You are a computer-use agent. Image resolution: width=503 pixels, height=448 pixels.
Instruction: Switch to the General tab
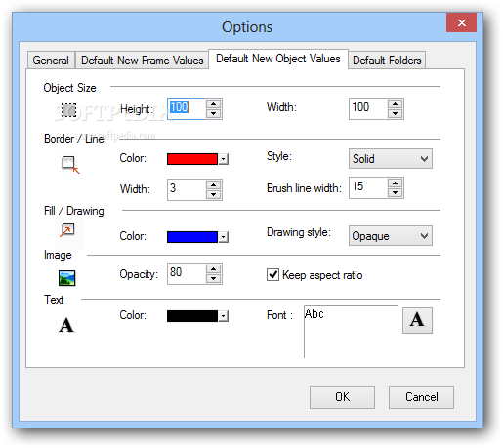pos(51,61)
